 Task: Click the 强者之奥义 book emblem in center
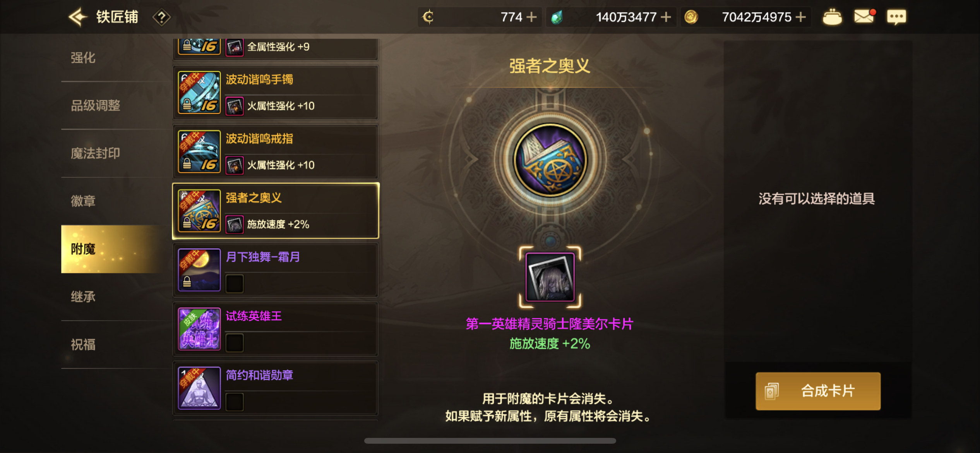pos(550,160)
